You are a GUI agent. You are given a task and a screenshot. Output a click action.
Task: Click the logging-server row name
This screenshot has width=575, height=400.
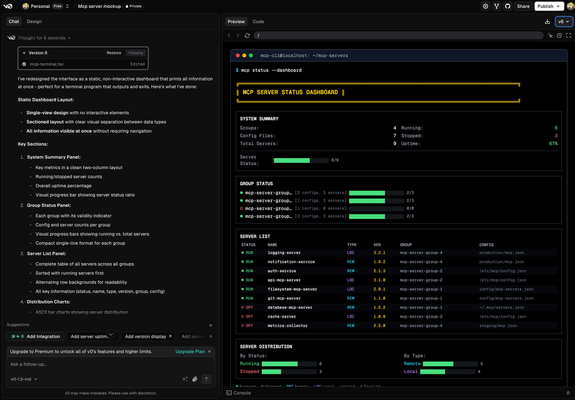(x=284, y=253)
